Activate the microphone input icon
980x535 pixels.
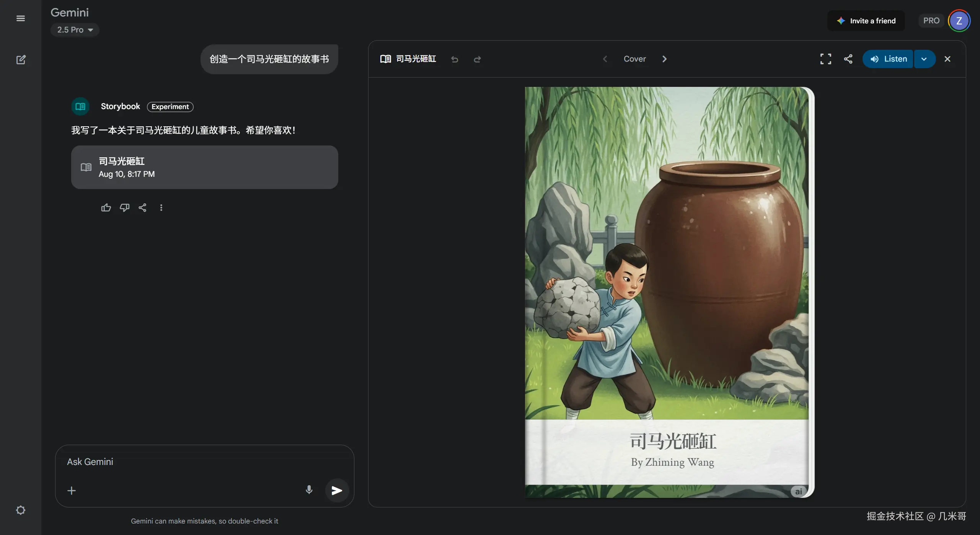[309, 490]
